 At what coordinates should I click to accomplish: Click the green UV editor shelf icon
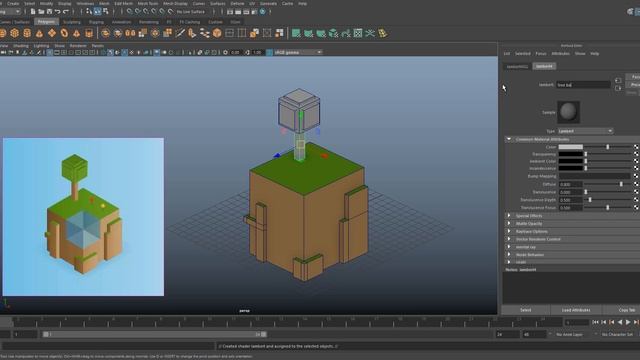[296, 33]
